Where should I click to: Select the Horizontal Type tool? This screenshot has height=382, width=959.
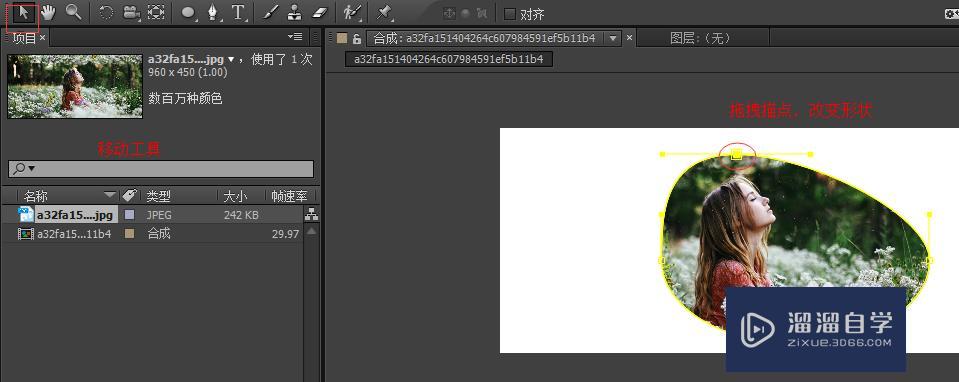[239, 12]
